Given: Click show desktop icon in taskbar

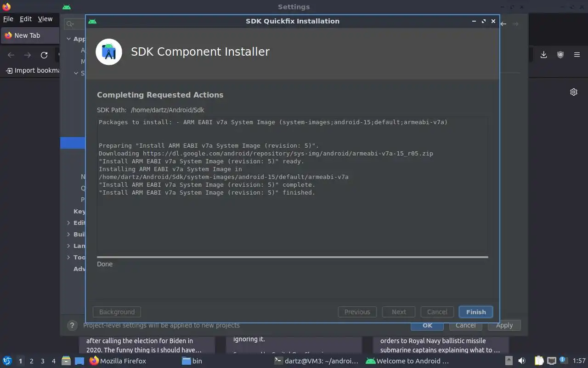Looking at the screenshot, I should click(x=79, y=361).
